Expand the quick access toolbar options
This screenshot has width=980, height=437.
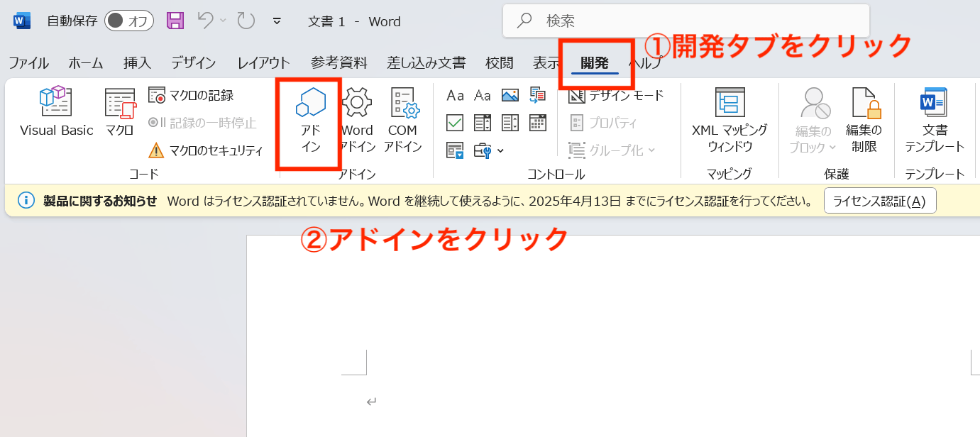(x=276, y=21)
